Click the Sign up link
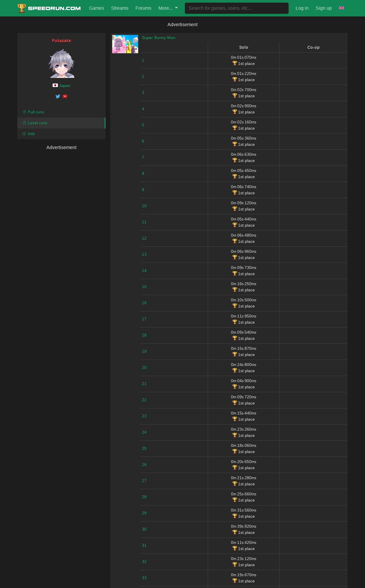365x588 pixels. 324,8
